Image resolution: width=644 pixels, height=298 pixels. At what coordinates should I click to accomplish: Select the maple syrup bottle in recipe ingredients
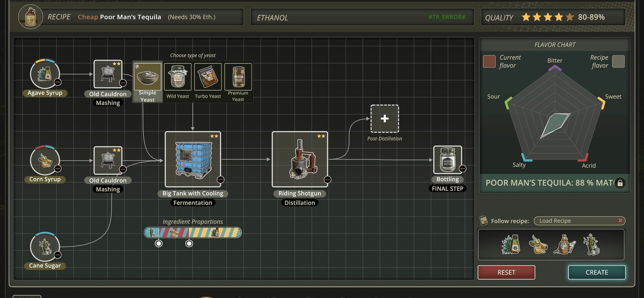pos(564,244)
